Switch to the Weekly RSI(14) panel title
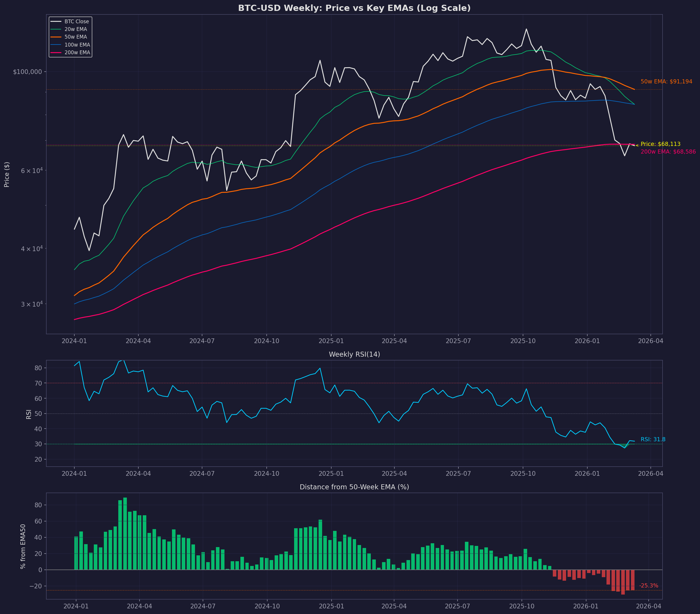Image resolution: width=700 pixels, height=614 pixels. tap(355, 355)
